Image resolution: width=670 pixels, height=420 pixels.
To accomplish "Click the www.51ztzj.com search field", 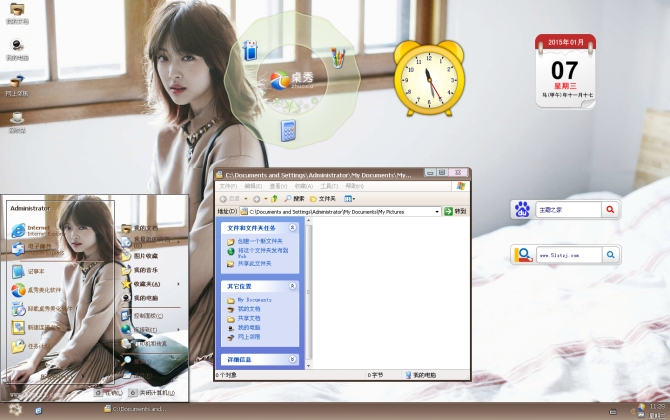I will coord(569,255).
